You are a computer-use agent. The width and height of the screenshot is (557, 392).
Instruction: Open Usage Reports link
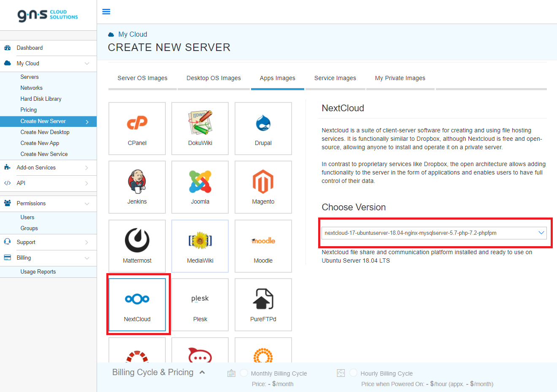(x=38, y=271)
